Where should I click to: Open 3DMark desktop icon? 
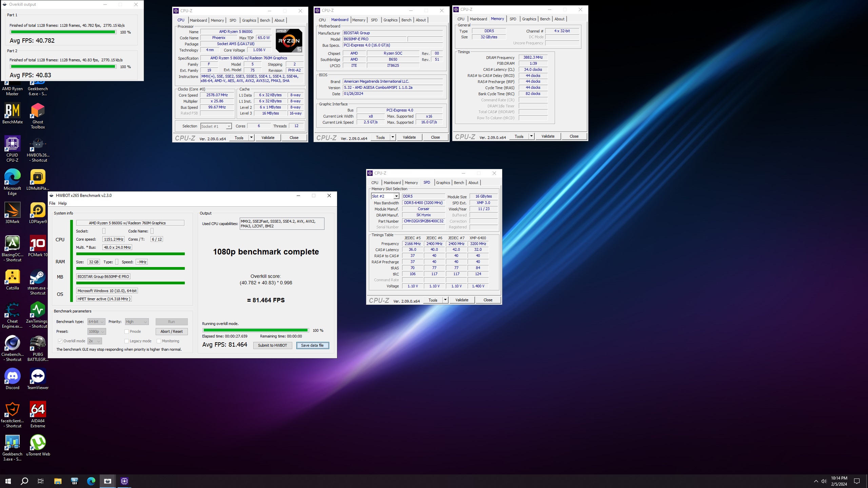coord(13,213)
